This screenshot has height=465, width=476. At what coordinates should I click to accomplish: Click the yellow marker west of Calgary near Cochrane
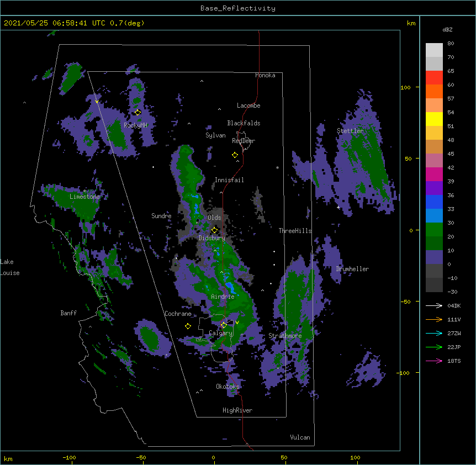click(x=188, y=326)
